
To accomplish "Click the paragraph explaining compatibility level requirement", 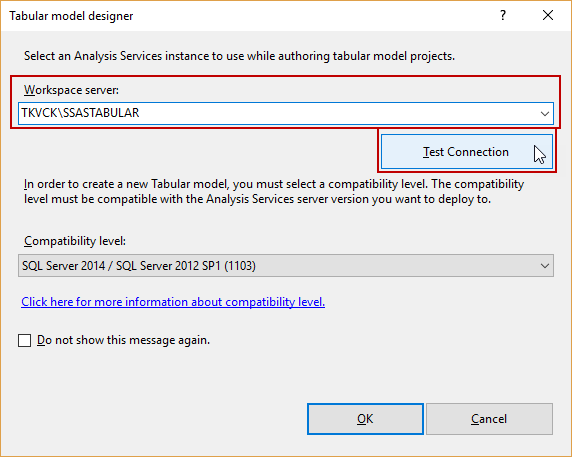I will click(274, 191).
